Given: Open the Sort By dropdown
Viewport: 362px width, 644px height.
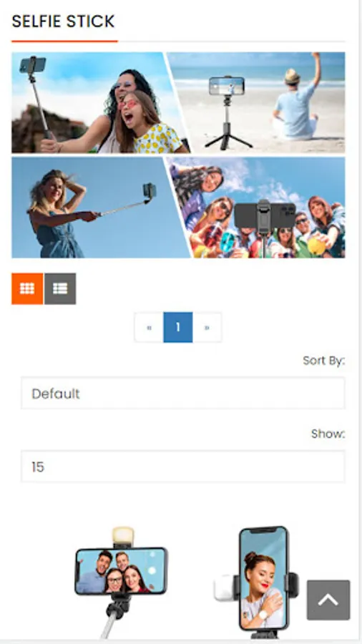Looking at the screenshot, I should point(183,394).
